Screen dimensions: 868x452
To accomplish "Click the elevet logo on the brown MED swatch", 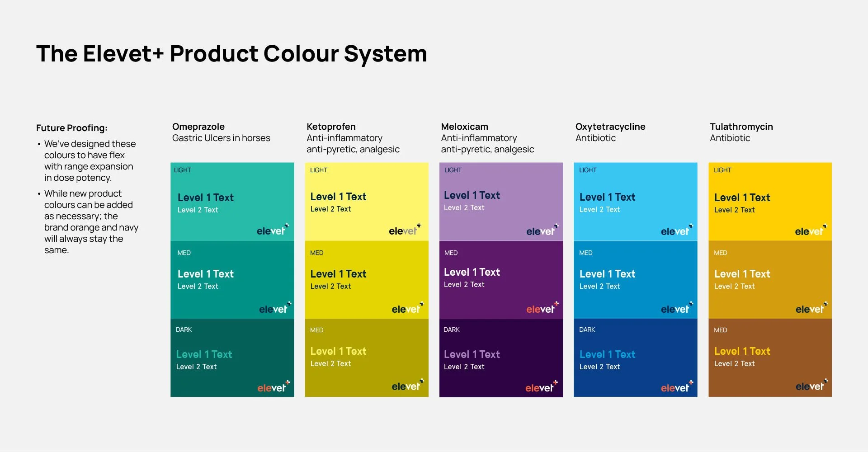I will click(x=811, y=386).
